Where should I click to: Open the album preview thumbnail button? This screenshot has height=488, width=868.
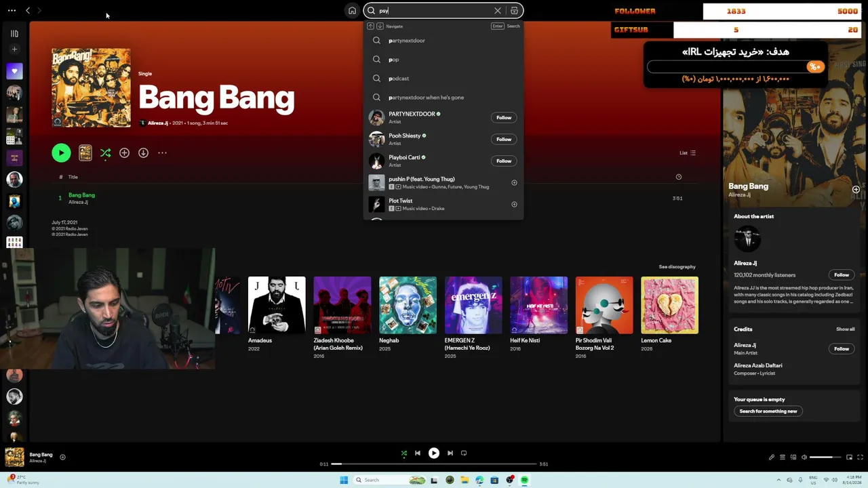tap(85, 153)
